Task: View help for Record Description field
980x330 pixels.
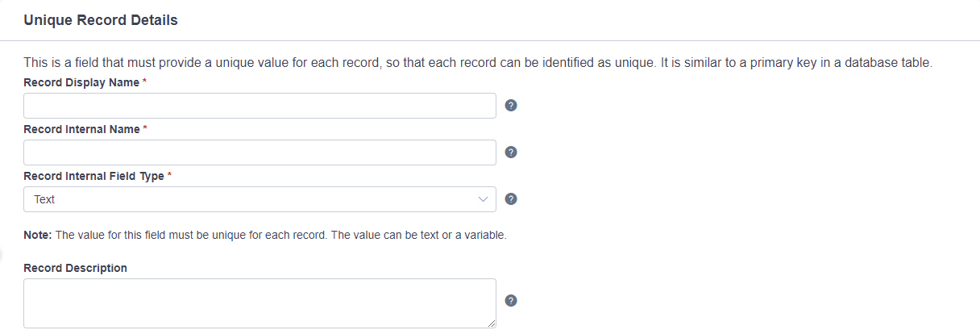Action: click(510, 301)
